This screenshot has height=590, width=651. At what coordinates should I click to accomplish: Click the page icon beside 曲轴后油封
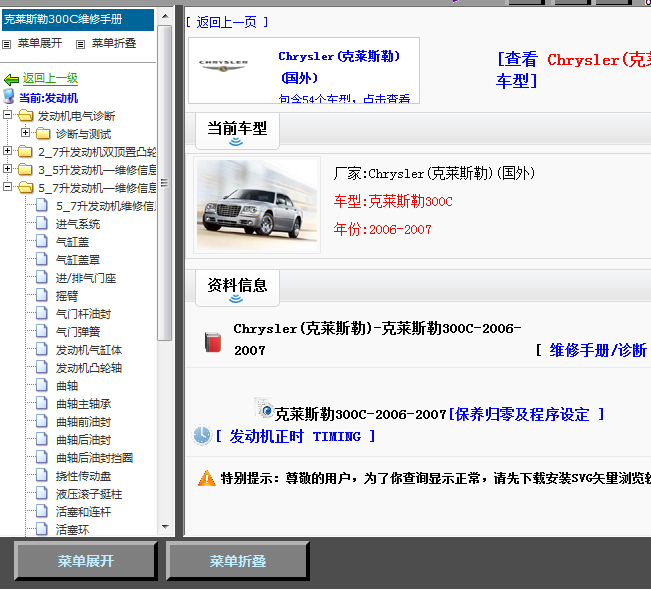click(42, 439)
